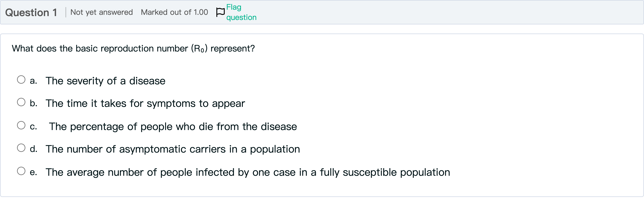Viewport: 644px width, 206px height.
Task: Pick radio button for option d
Action: [21, 148]
